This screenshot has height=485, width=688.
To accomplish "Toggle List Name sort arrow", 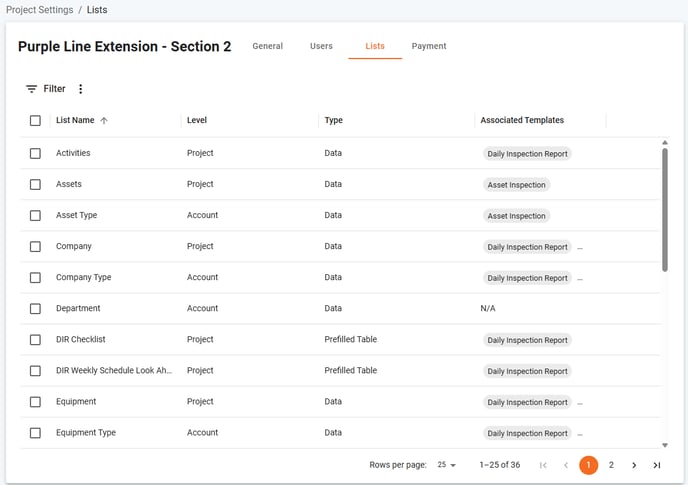I will point(104,120).
